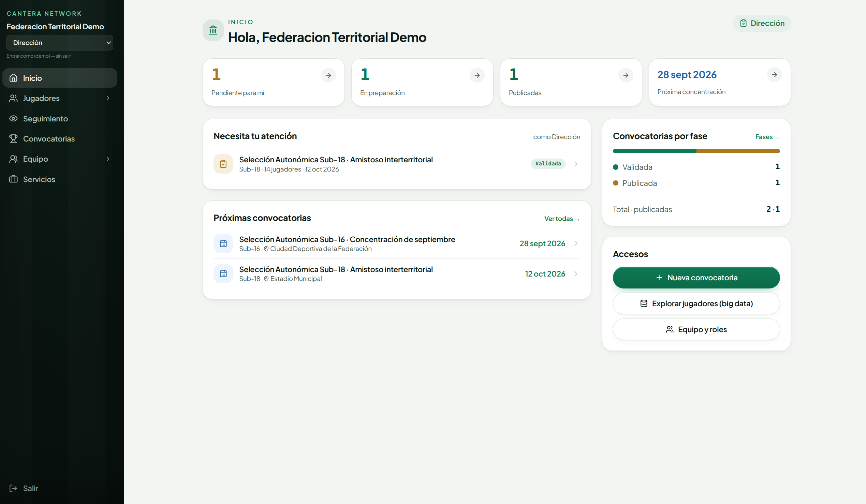This screenshot has height=504, width=866.
Task: Open Servicios menu entry
Action: click(60, 179)
